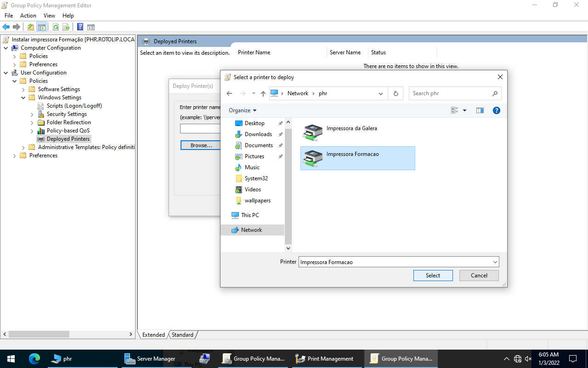
Task: Expand the Printer name combo box
Action: click(x=495, y=262)
